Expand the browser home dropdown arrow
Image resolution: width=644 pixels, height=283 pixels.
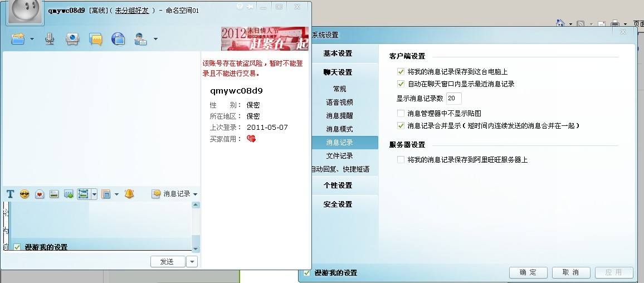point(570,25)
